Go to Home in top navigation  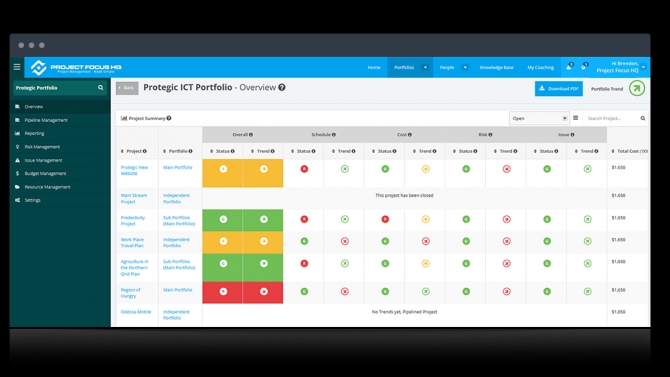click(374, 68)
